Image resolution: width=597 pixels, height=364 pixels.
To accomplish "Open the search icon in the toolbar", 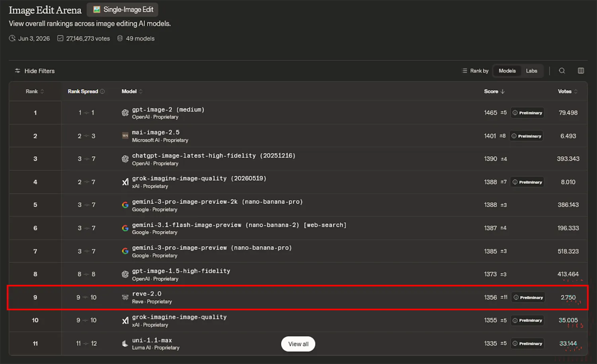I will click(x=562, y=71).
